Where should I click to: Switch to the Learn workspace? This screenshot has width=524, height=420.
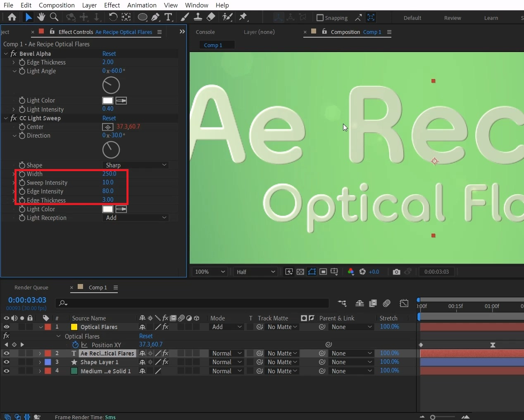(x=491, y=18)
